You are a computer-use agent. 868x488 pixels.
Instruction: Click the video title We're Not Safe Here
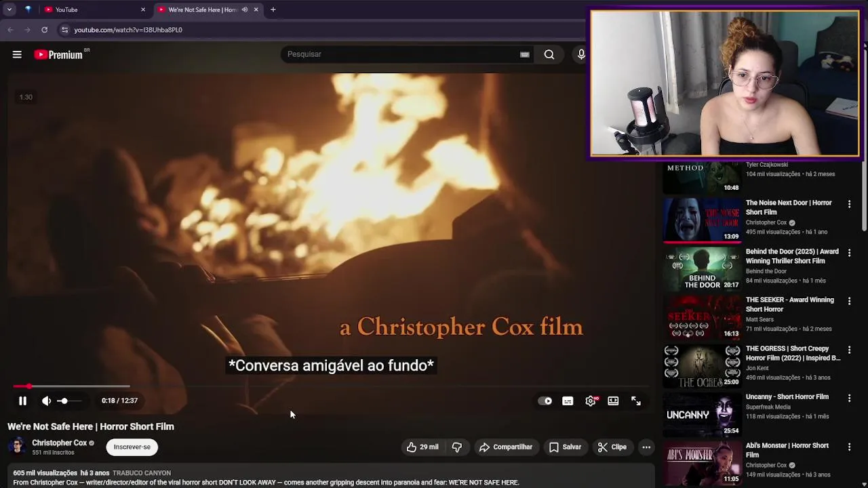tap(91, 426)
